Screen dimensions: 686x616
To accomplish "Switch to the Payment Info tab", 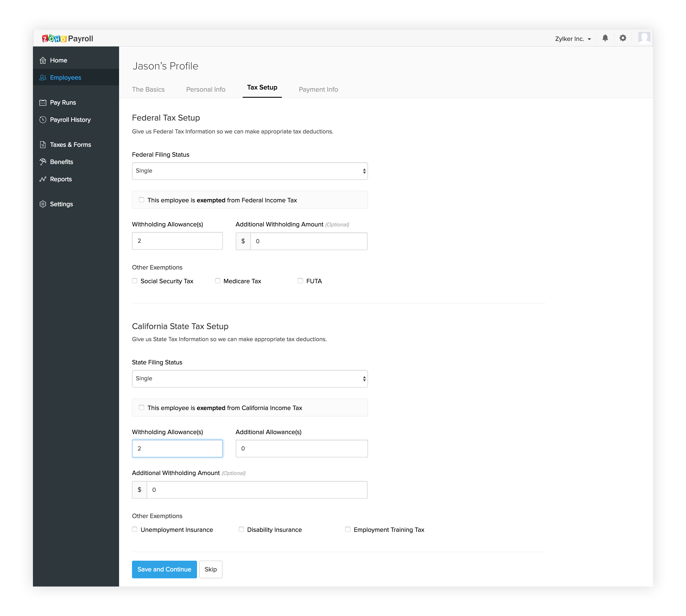I will click(x=318, y=89).
